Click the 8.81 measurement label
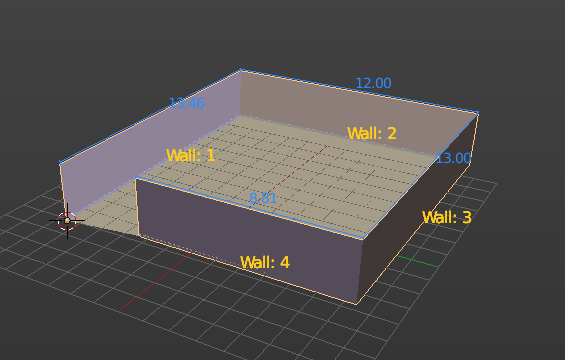 pos(263,198)
